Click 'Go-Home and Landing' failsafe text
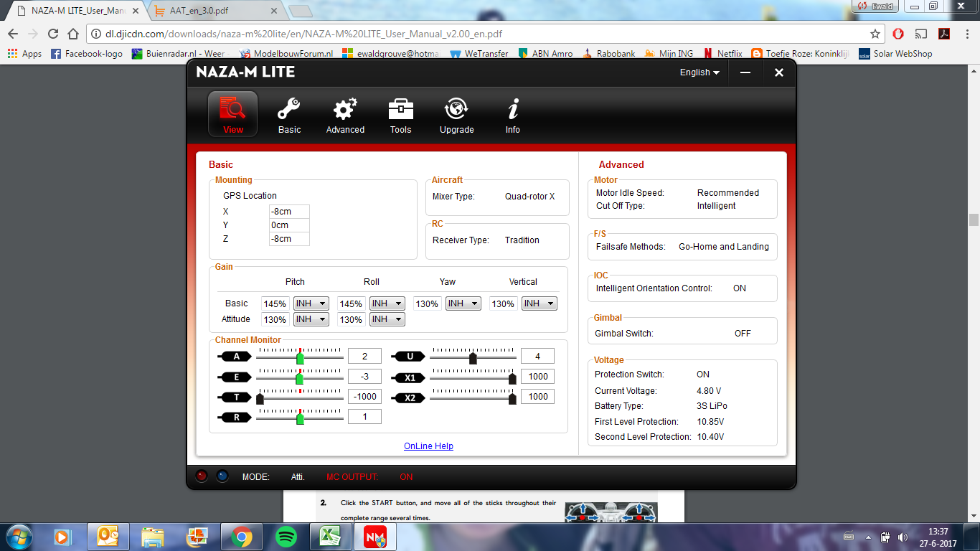The width and height of the screenshot is (980, 551). tap(723, 247)
